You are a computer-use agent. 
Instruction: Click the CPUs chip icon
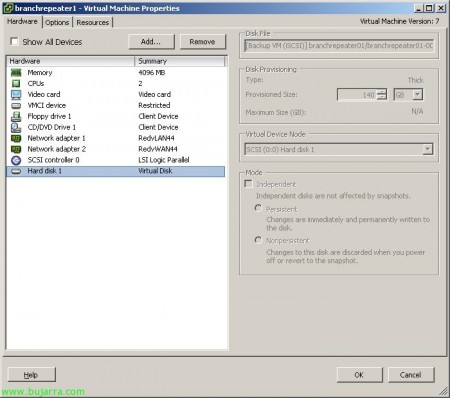(16, 83)
